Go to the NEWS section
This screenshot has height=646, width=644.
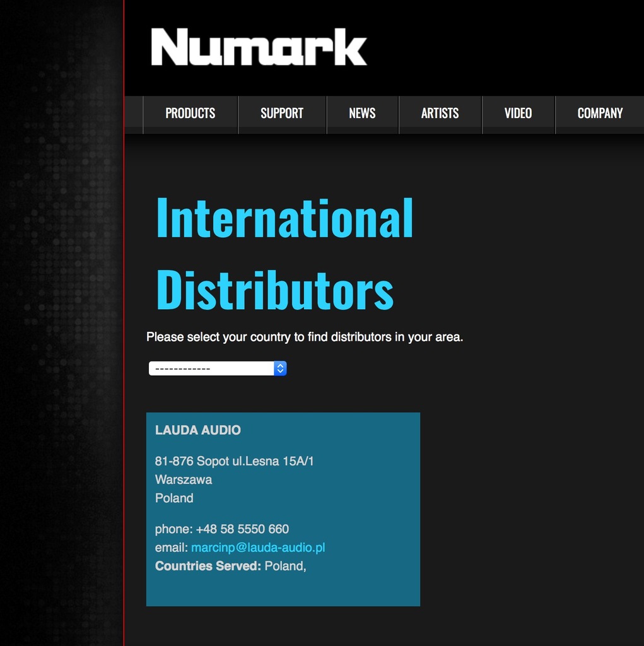pyautogui.click(x=362, y=114)
